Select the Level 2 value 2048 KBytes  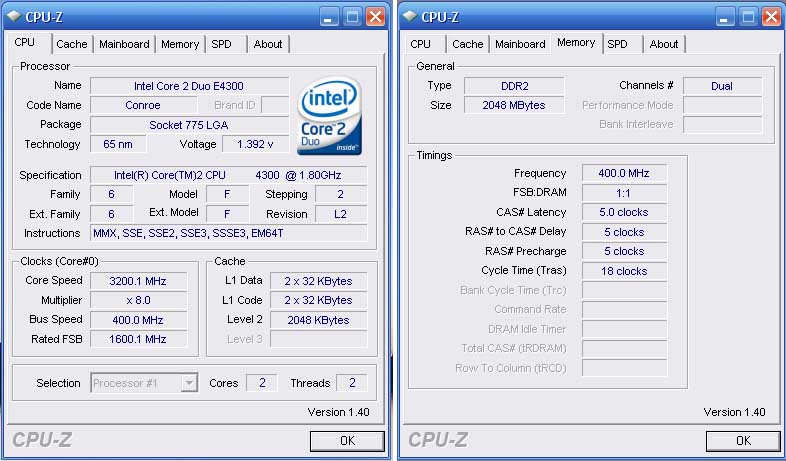click(x=318, y=320)
